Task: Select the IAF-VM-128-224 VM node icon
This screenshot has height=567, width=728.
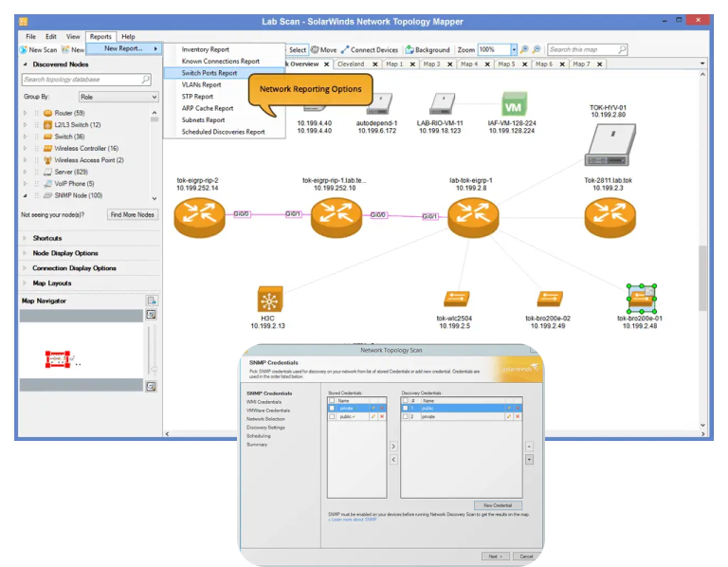Action: coord(514,103)
